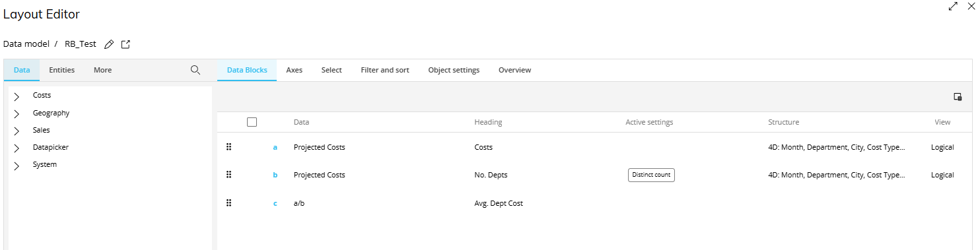This screenshot has height=250, width=980.
Task: Tick the select-all data blocks checkbox
Action: coord(252,122)
